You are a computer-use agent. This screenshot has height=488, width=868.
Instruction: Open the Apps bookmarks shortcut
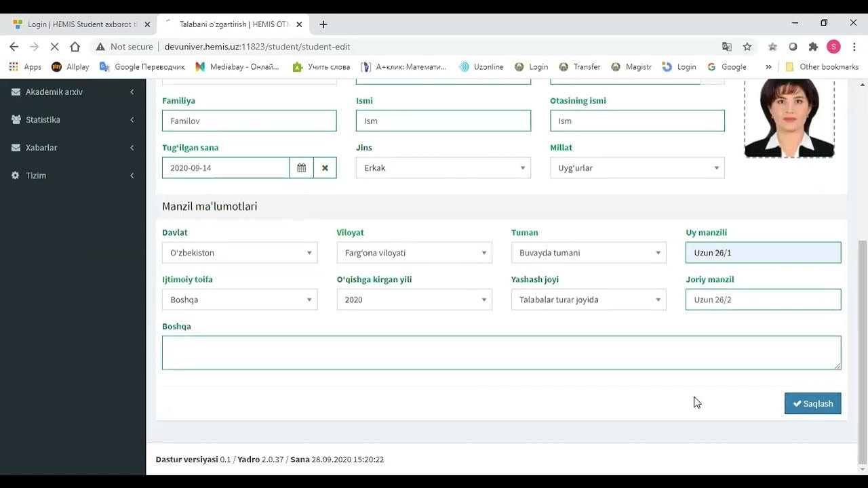(x=25, y=67)
